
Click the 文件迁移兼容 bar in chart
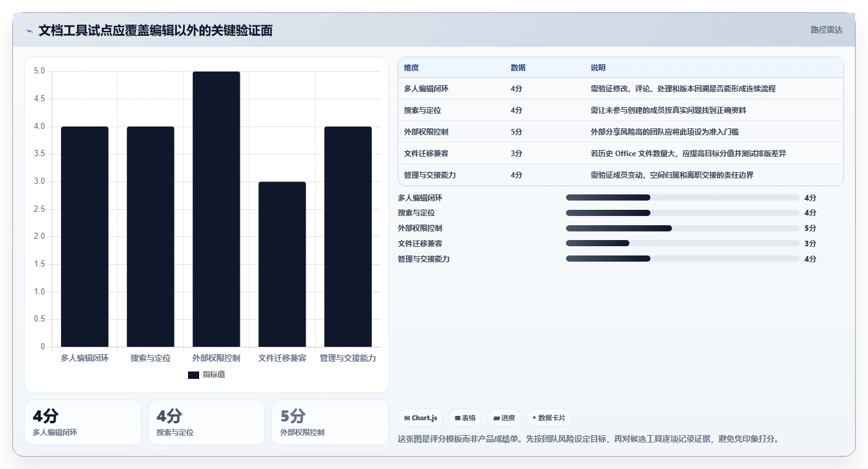point(282,264)
